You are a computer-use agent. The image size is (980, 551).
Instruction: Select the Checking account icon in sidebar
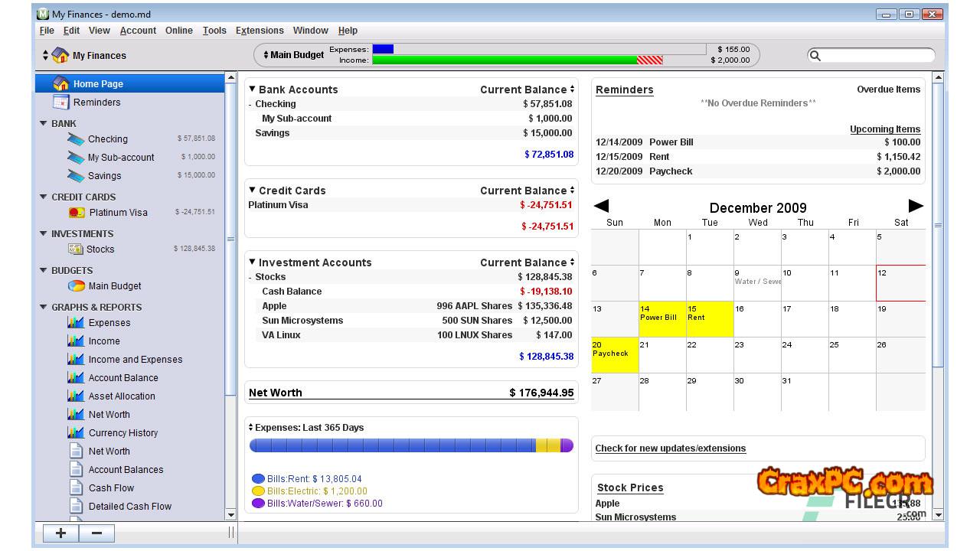(x=76, y=139)
